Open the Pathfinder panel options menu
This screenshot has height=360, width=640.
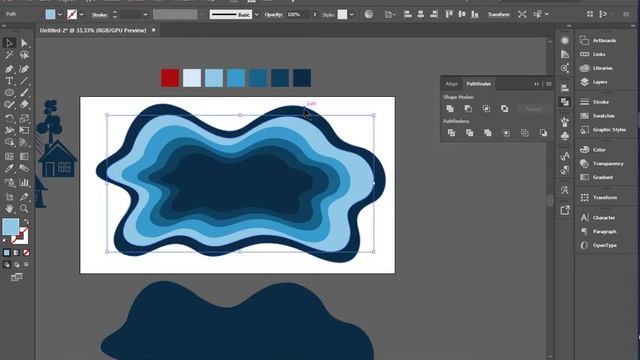pos(549,84)
